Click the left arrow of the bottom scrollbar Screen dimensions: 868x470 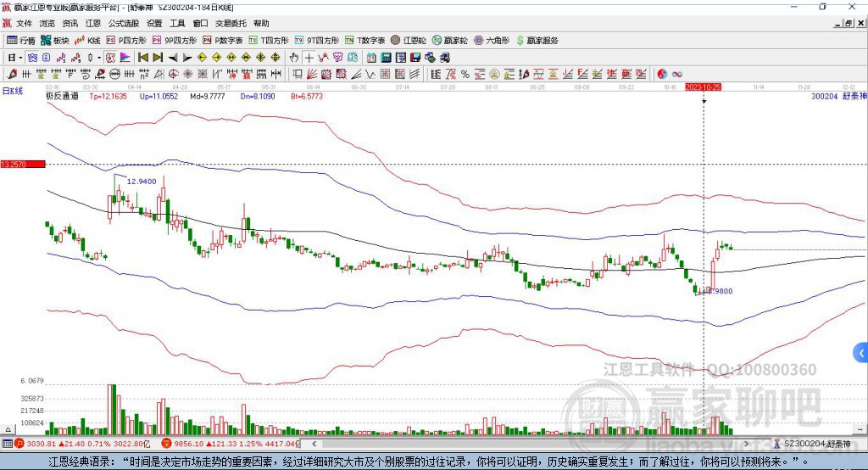(314, 444)
